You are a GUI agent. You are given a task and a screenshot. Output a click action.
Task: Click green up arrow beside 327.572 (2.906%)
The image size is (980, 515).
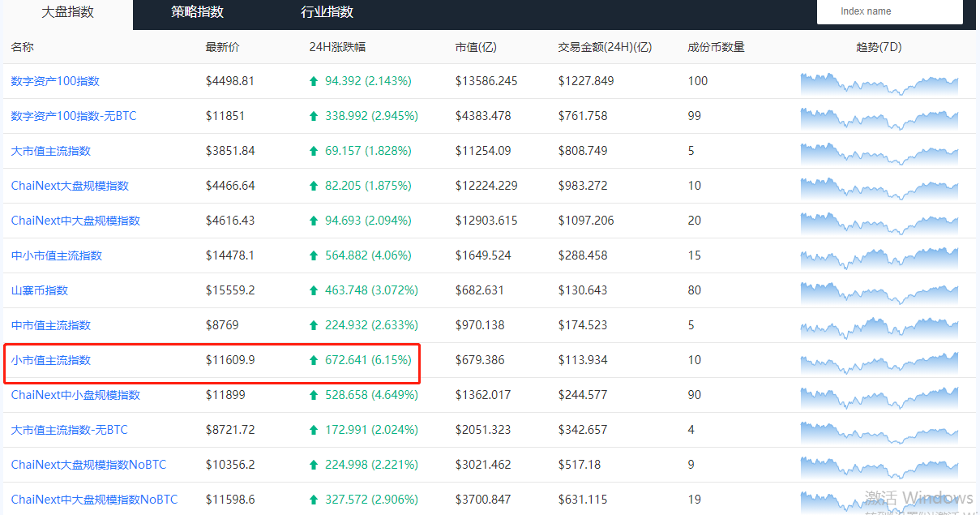[x=314, y=500]
